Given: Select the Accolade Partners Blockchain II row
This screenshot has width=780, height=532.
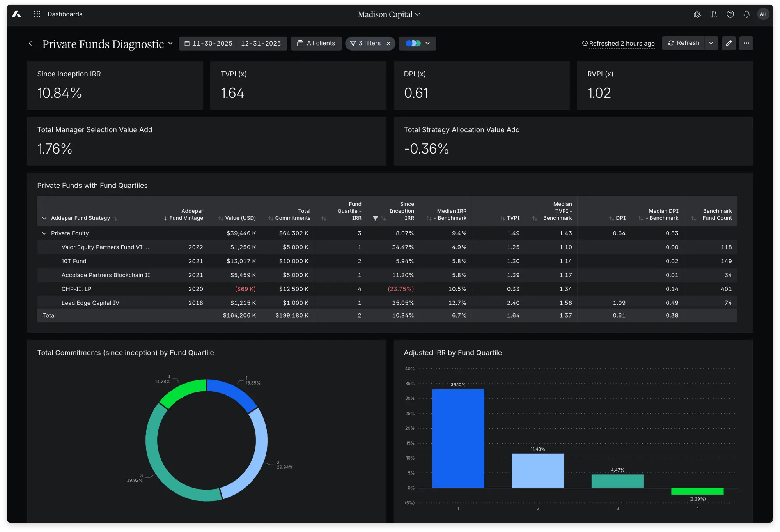Looking at the screenshot, I should point(387,275).
